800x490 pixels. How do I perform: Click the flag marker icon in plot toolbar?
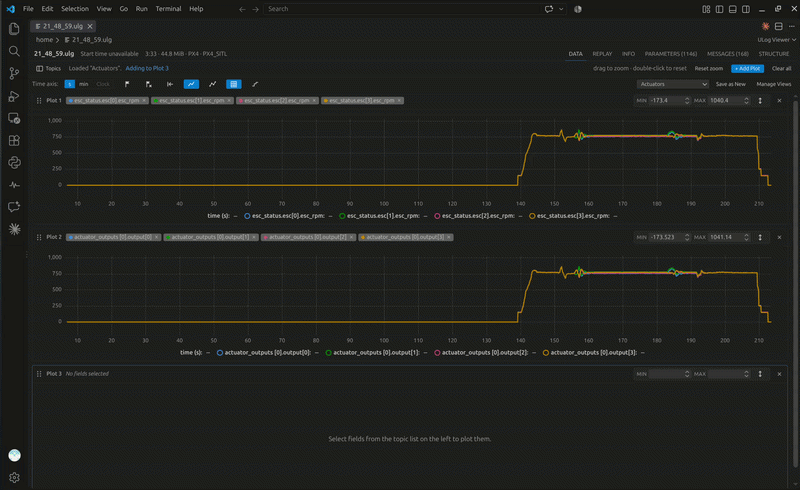[127, 84]
